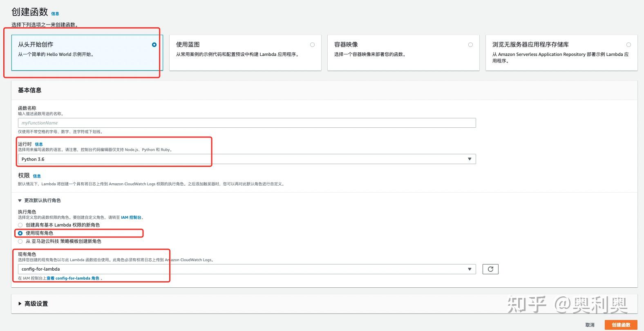This screenshot has height=331, width=644.
Task: Click 信息 link next to 权限
Action: click(37, 176)
